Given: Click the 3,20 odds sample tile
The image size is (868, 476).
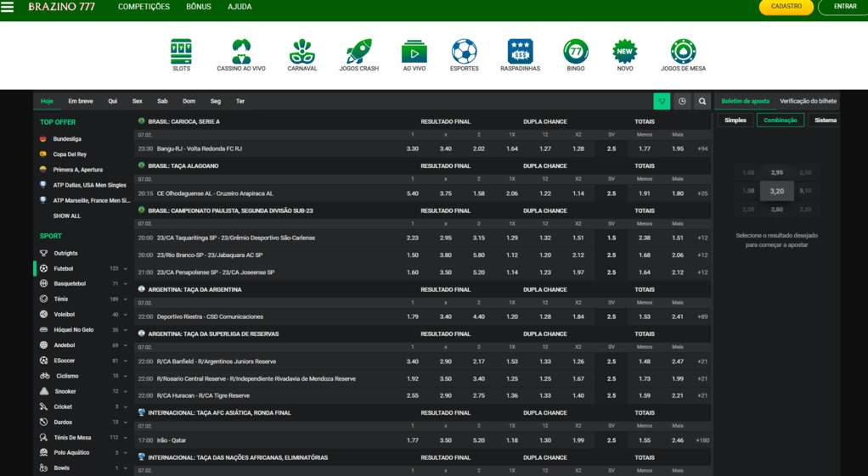Looking at the screenshot, I should pos(776,191).
